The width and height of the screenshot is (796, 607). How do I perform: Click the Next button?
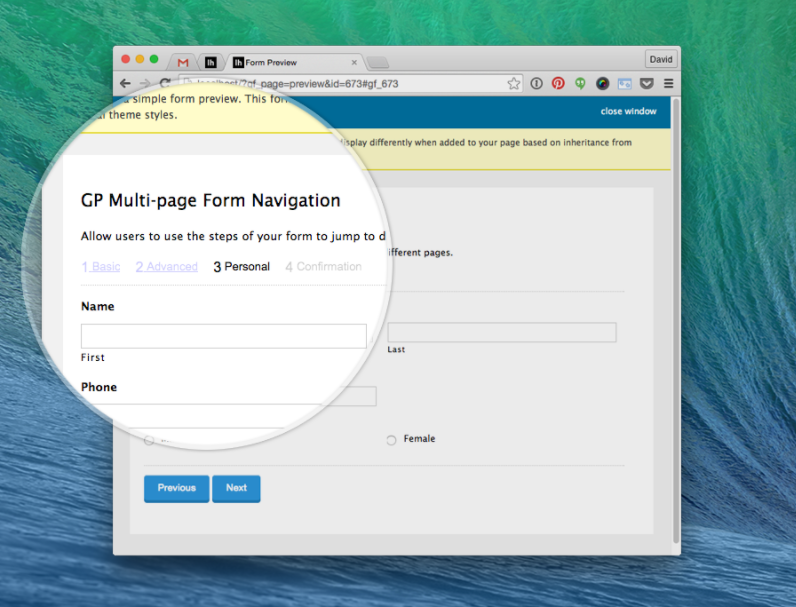point(236,489)
